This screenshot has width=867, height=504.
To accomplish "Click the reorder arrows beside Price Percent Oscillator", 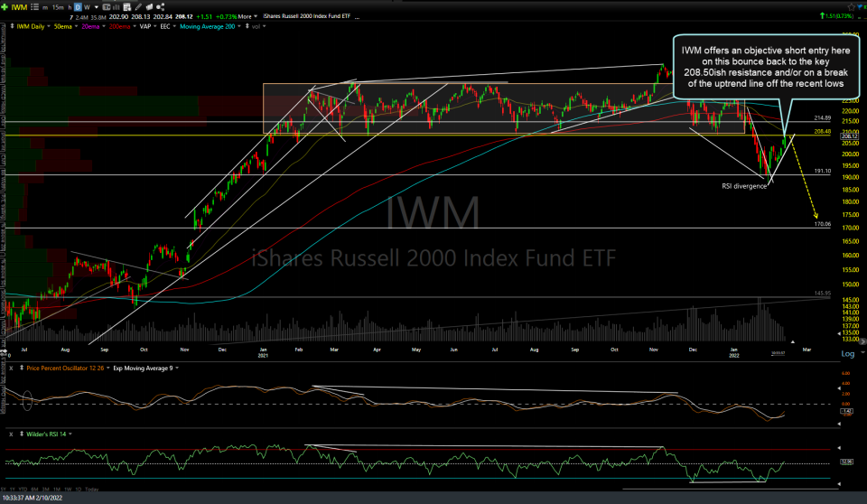I will pos(22,368).
